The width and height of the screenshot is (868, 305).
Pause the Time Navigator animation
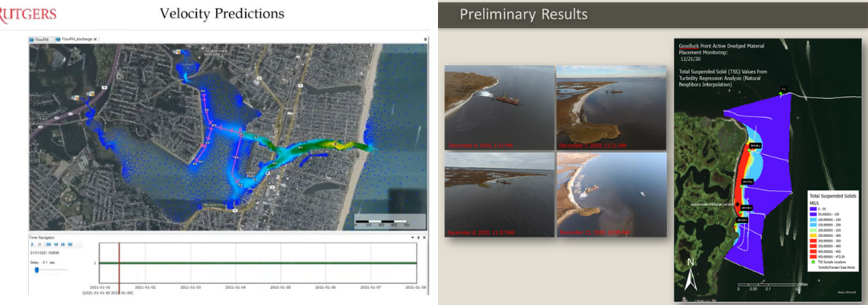pyautogui.click(x=40, y=244)
